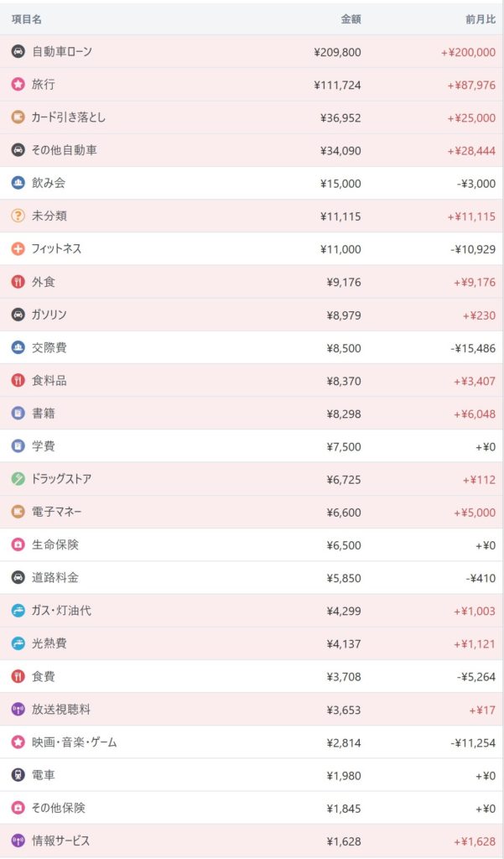
Task: Click the wallet icon beside カード引き落とし
Action: 18,117
